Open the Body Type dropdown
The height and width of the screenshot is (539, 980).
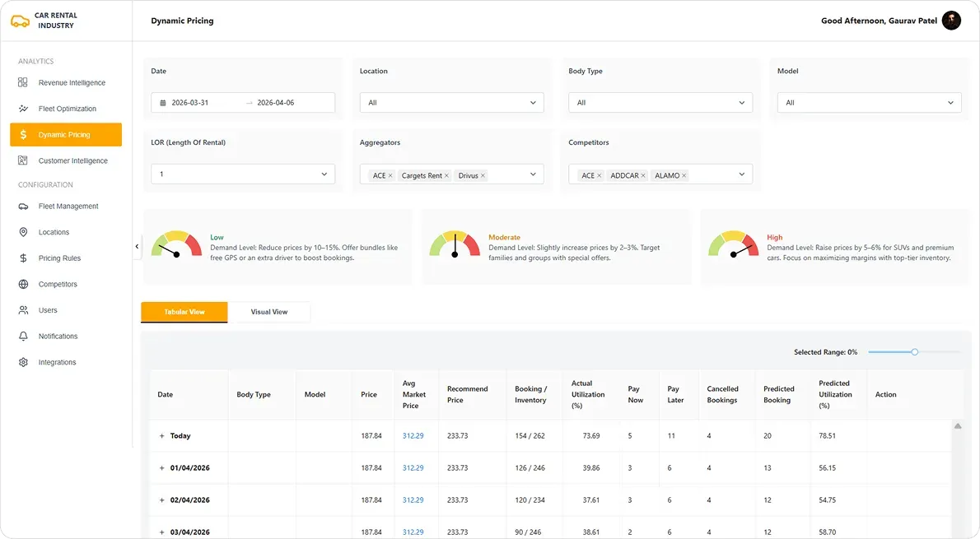pos(660,103)
